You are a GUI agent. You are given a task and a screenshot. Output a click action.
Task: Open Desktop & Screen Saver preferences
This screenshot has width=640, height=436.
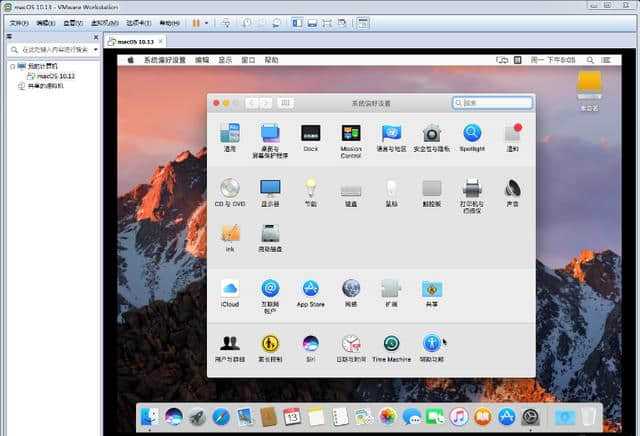[x=270, y=140]
